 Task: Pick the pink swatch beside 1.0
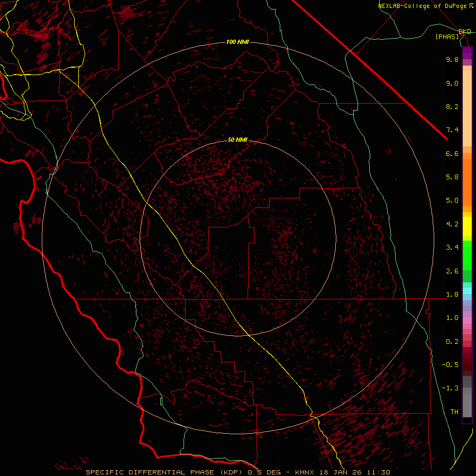pyautogui.click(x=467, y=321)
